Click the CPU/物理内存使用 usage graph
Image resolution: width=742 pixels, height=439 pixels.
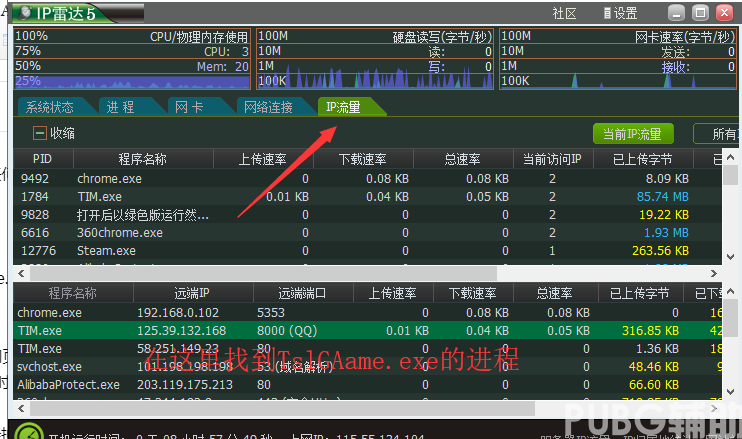point(132,59)
